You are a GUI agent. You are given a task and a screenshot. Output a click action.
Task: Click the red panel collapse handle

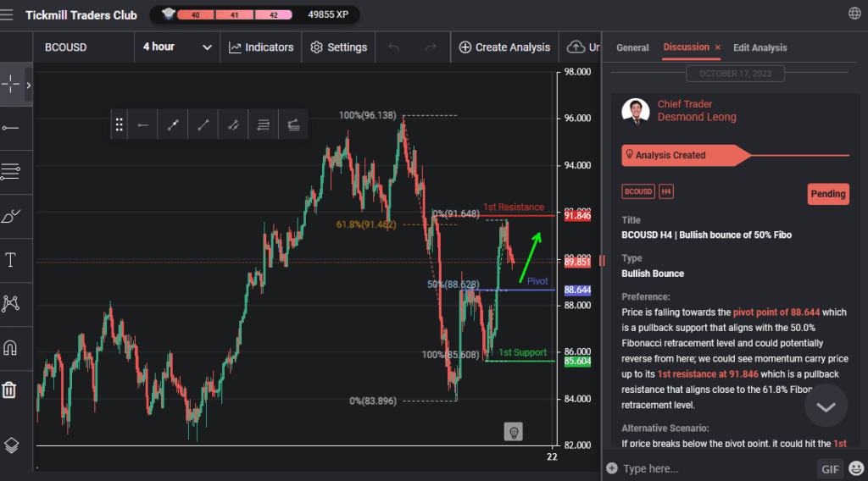[602, 261]
